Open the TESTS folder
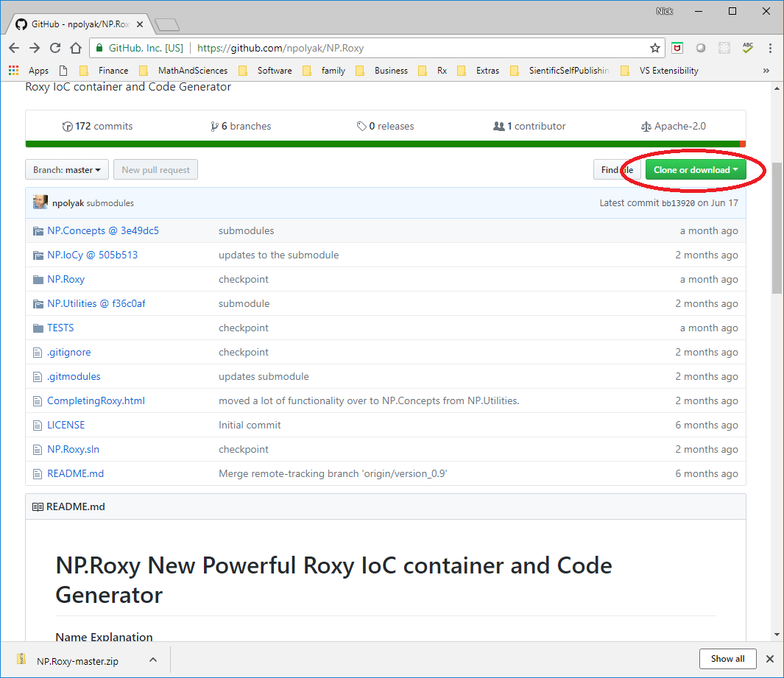This screenshot has width=784, height=678. (x=60, y=328)
